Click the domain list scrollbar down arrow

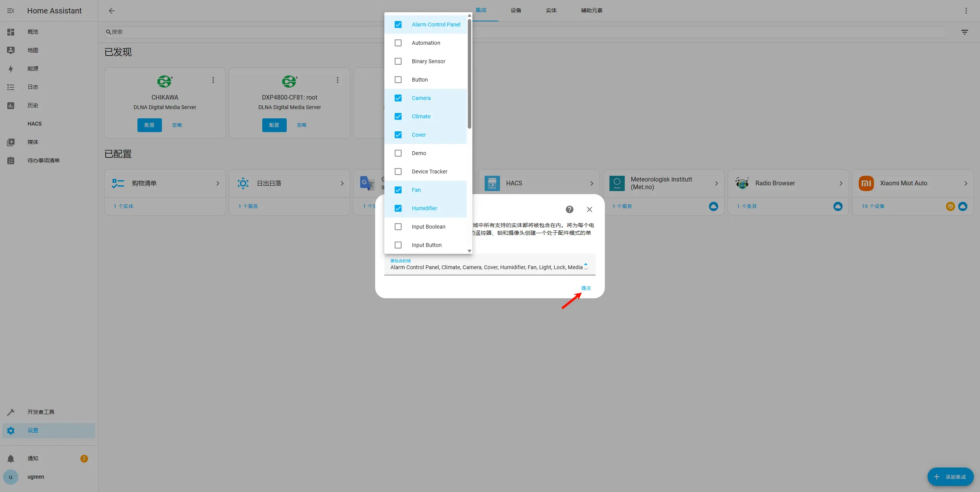[x=469, y=251]
